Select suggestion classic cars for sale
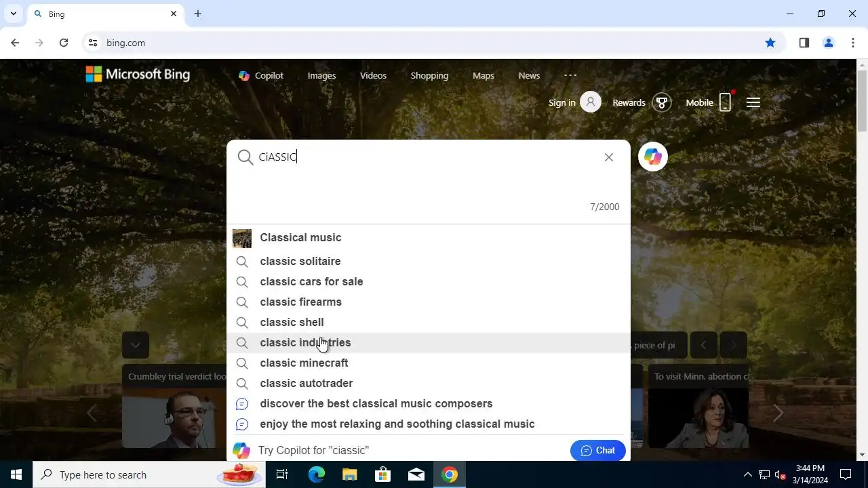This screenshot has width=868, height=488. point(429,281)
